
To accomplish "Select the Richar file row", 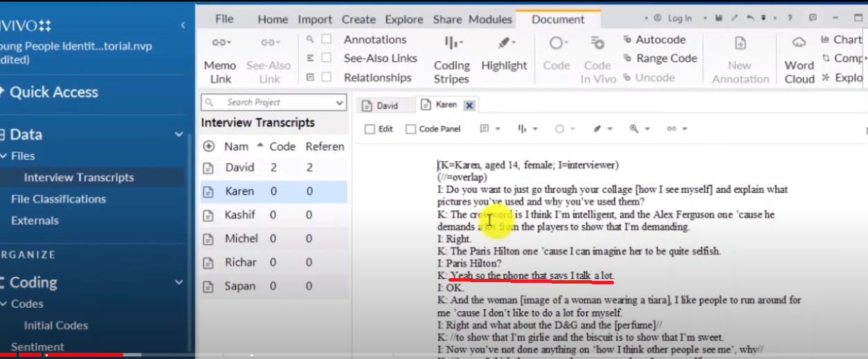I will point(273,262).
